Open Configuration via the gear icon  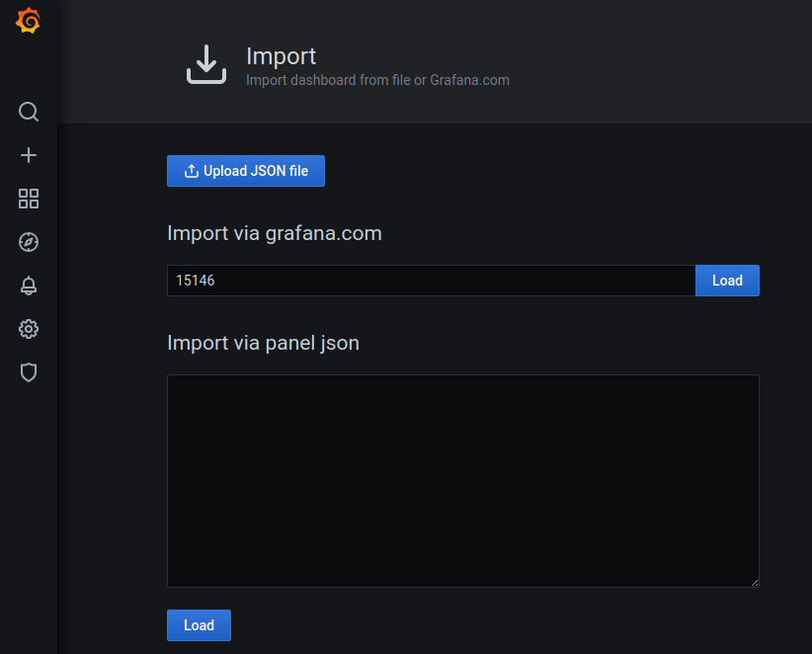tap(29, 329)
